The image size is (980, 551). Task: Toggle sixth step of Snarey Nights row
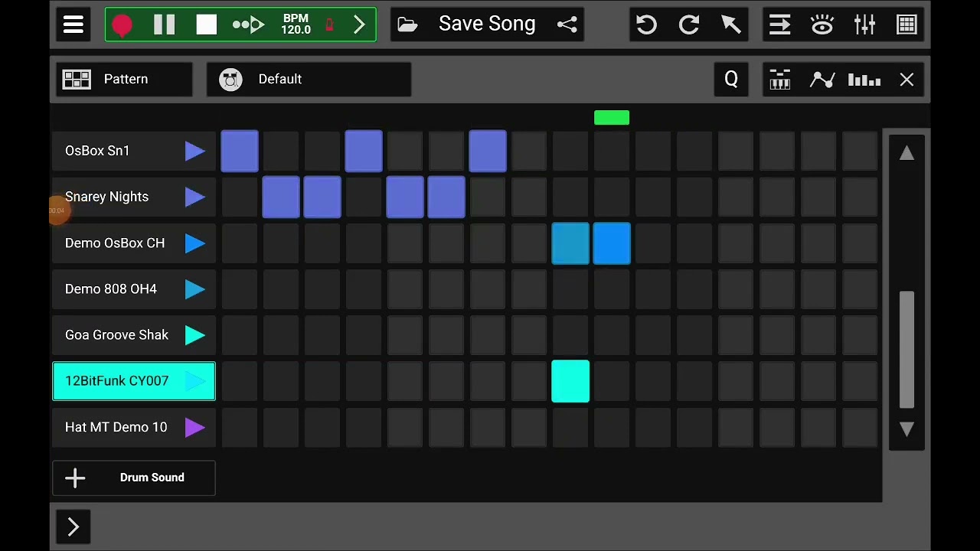click(x=446, y=197)
